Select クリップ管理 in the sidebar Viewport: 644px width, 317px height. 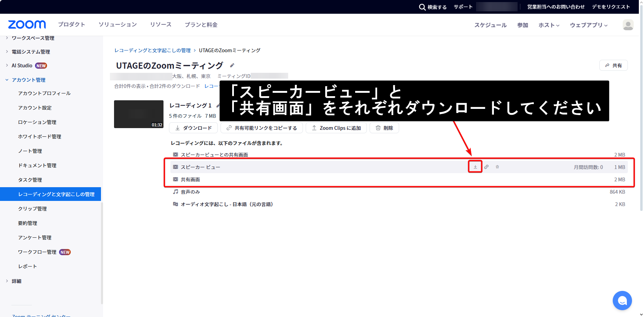32,209
